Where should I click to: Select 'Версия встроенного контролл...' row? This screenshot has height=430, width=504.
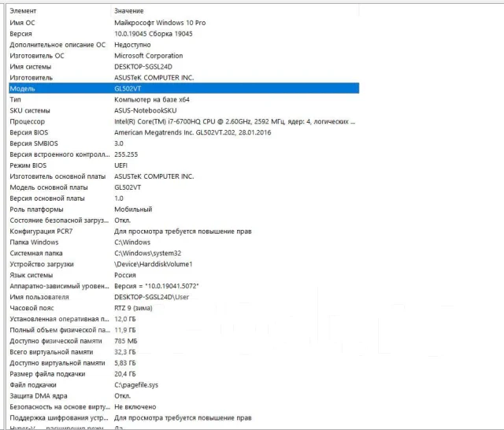(x=183, y=154)
